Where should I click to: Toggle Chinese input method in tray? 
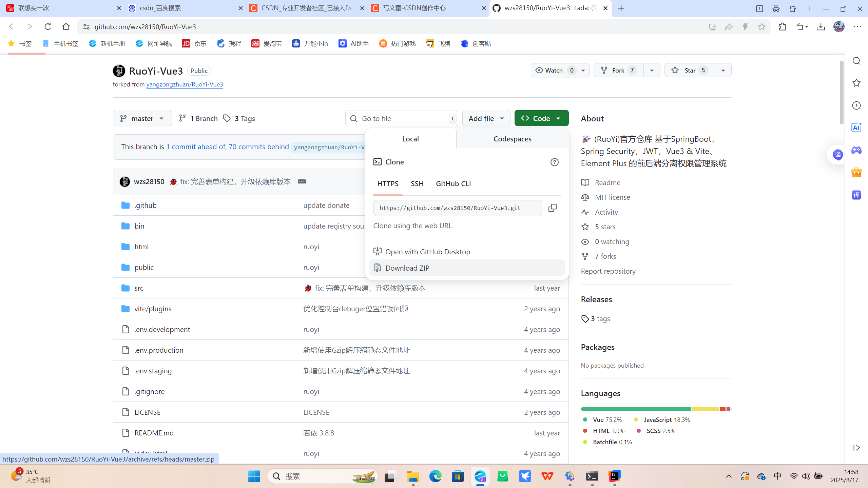click(777, 476)
